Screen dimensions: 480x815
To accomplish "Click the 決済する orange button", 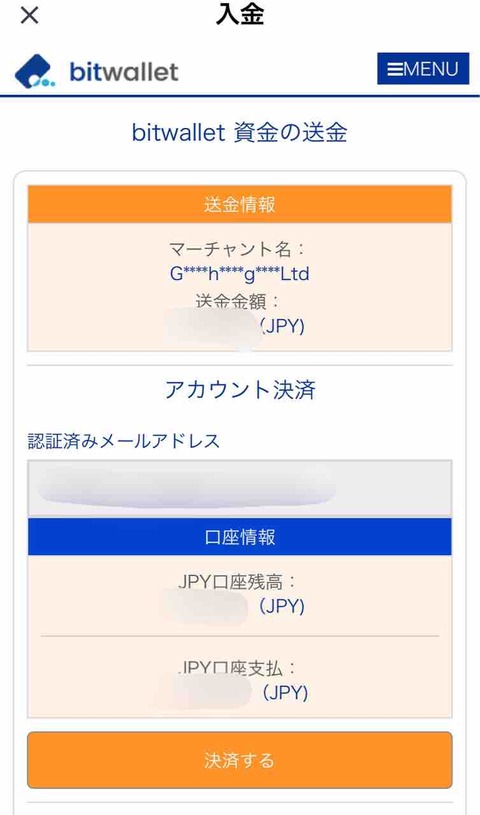I will pyautogui.click(x=240, y=760).
